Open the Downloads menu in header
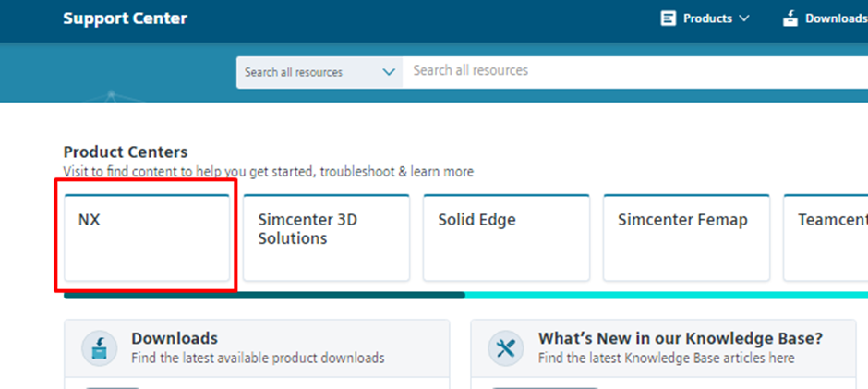 (825, 18)
